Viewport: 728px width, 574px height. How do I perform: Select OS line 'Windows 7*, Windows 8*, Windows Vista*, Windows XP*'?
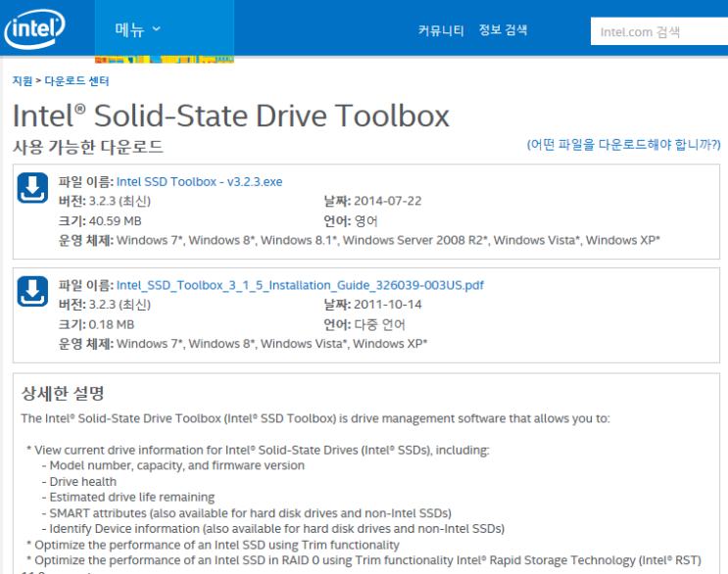click(271, 344)
